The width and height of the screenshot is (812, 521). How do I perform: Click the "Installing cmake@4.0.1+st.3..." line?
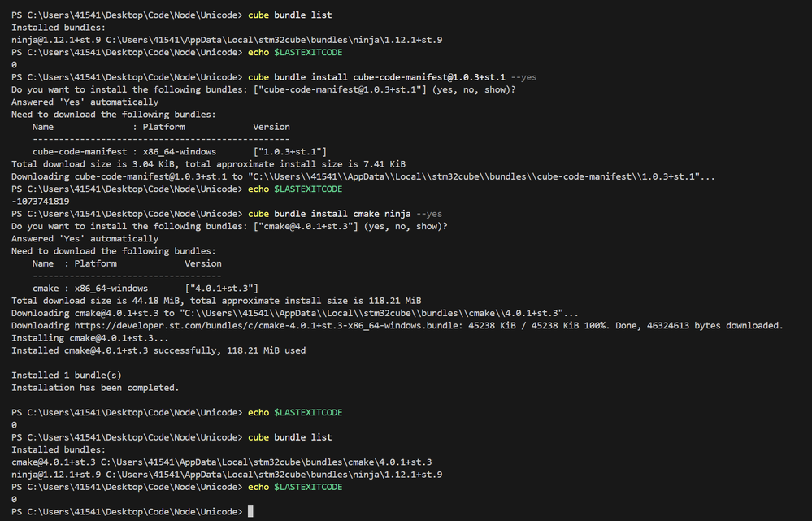tap(90, 338)
